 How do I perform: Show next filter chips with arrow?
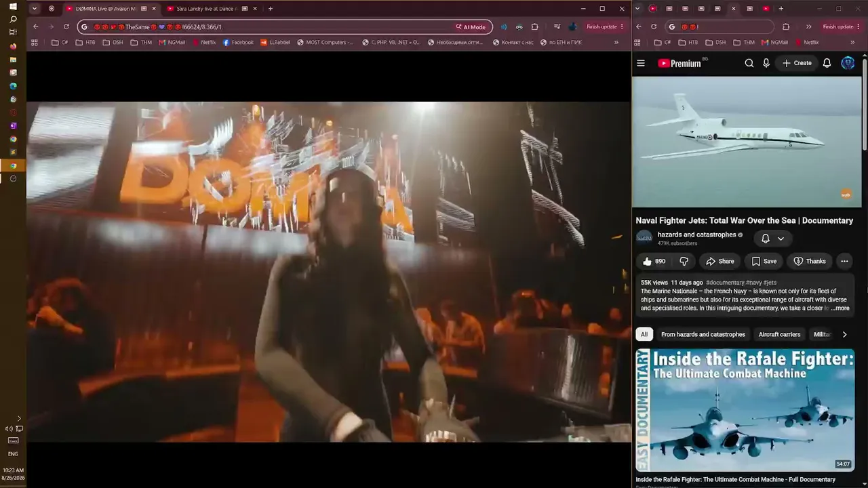(x=844, y=334)
